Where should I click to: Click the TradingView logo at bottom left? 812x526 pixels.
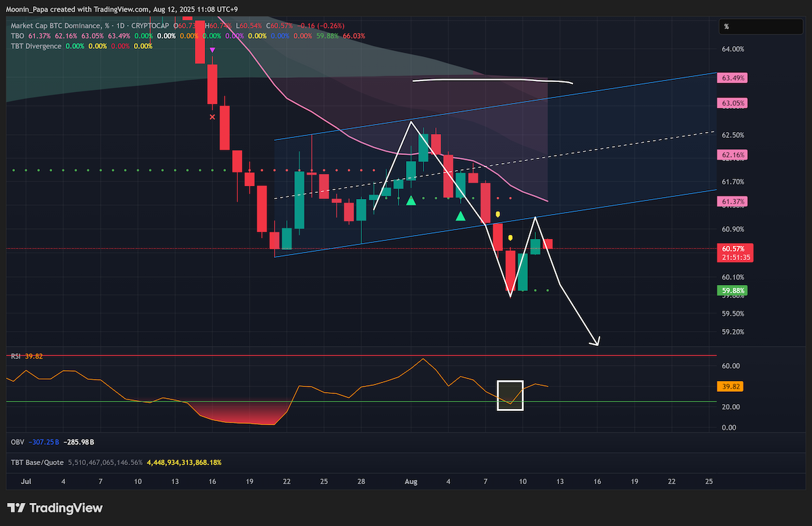[x=55, y=508]
